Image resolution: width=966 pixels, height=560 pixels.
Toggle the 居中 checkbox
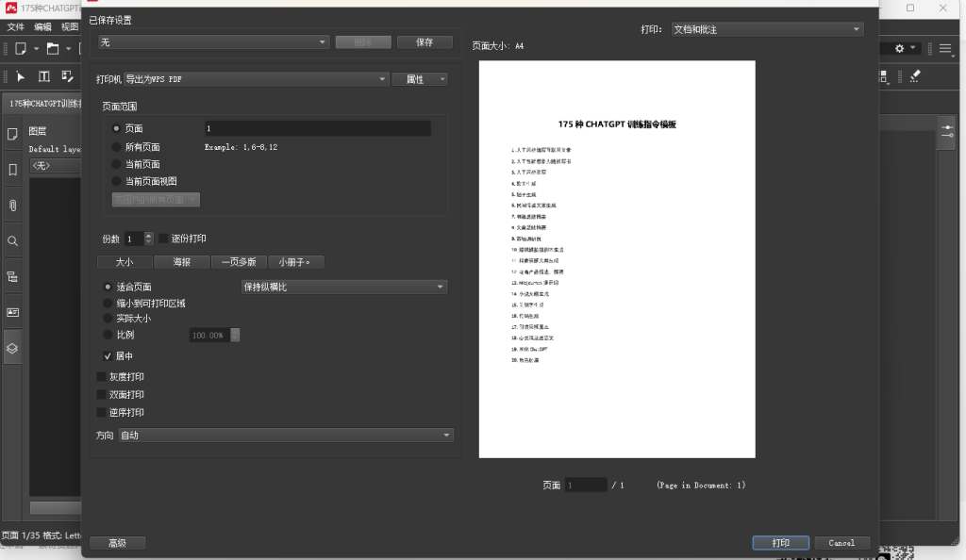[x=108, y=356]
